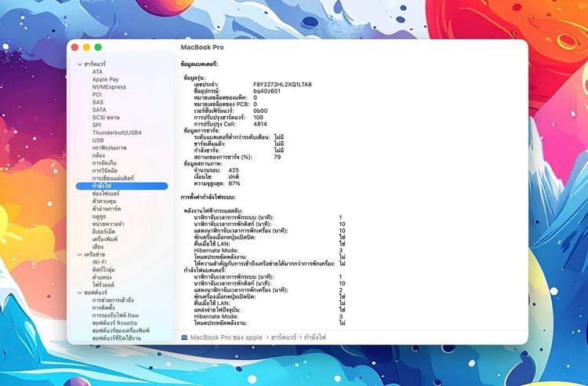Click the ข้อมูลแบตเตอรี่ heading
The image size is (588, 386).
click(x=199, y=64)
